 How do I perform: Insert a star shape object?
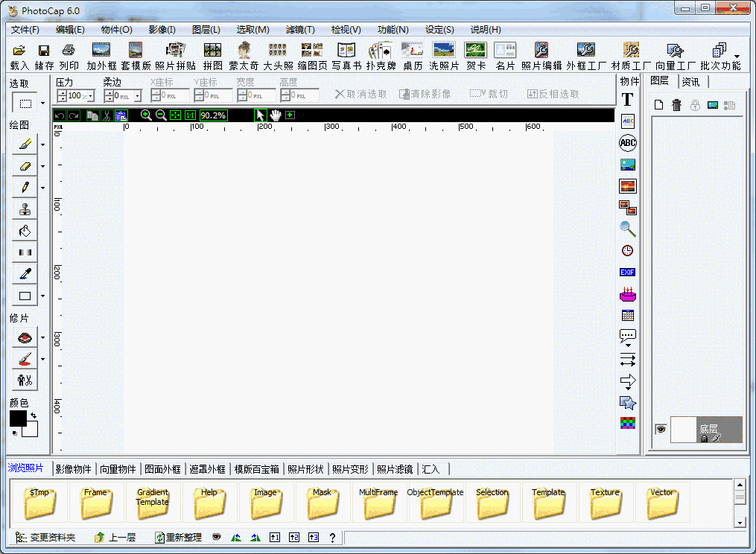[627, 402]
